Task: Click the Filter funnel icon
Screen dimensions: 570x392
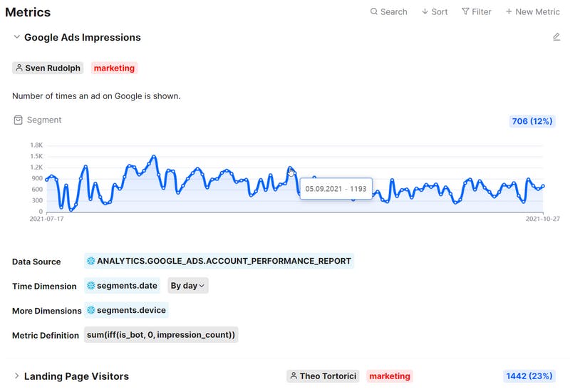Action: (465, 12)
